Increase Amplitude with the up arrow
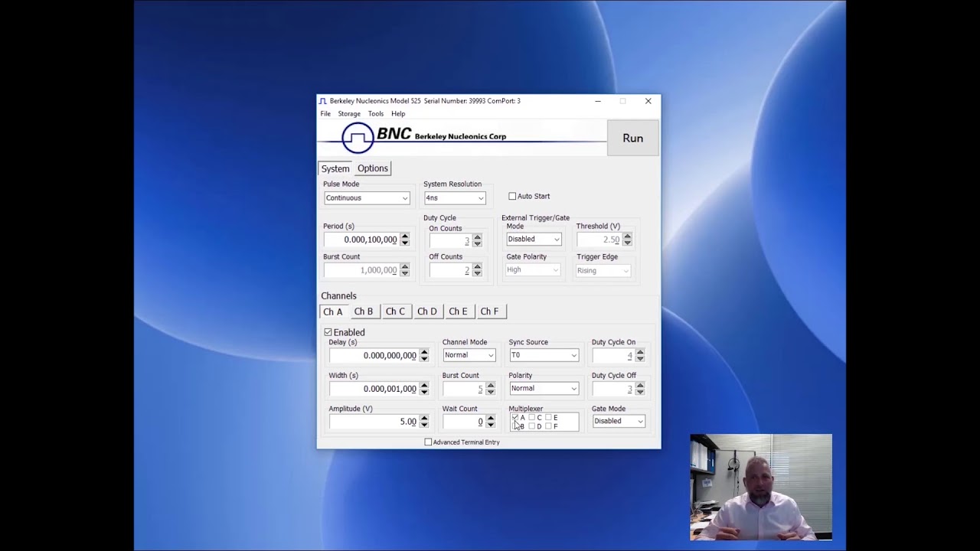 pos(423,419)
